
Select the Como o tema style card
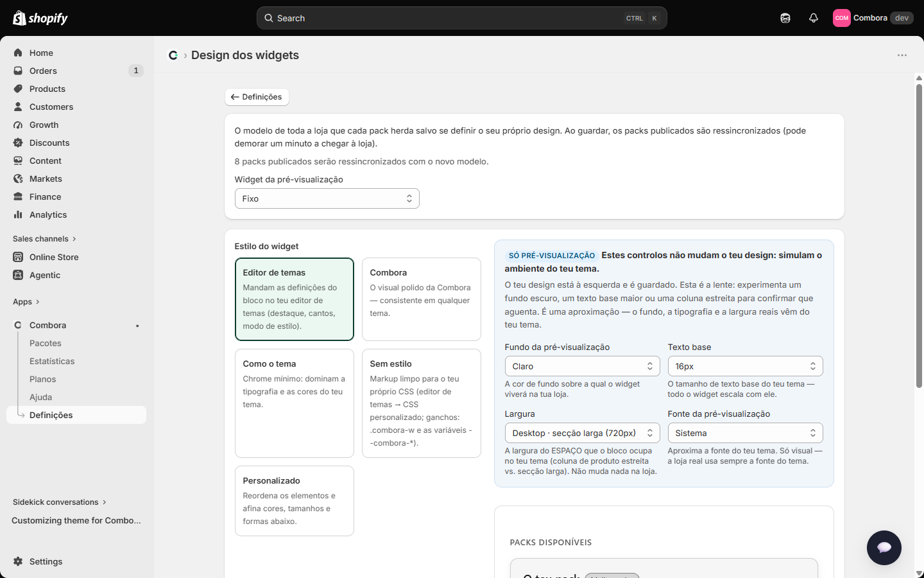[x=295, y=403]
